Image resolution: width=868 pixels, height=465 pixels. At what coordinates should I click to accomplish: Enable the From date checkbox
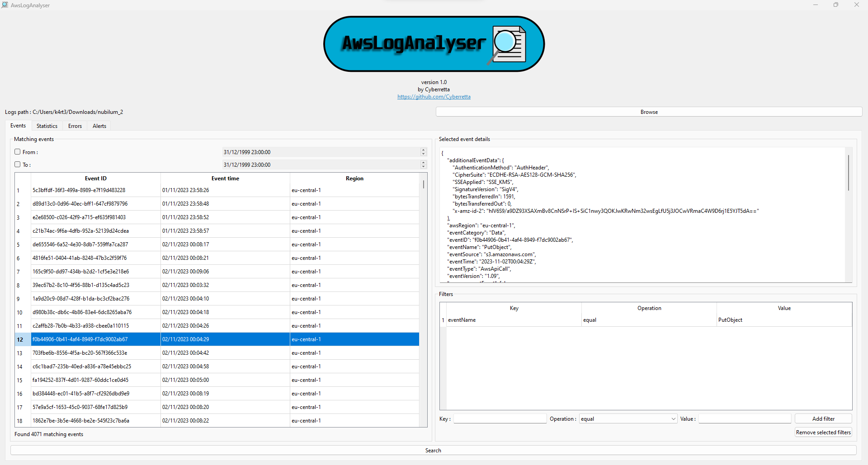click(x=18, y=152)
